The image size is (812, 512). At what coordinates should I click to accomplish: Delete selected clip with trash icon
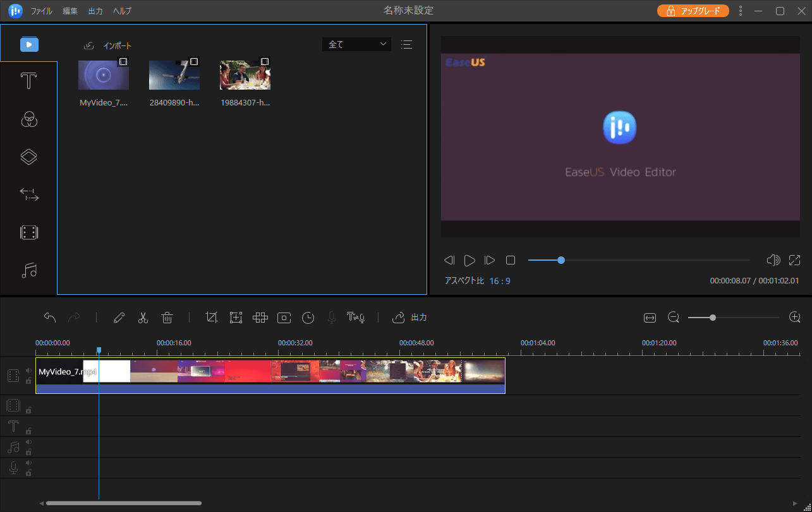[167, 318]
